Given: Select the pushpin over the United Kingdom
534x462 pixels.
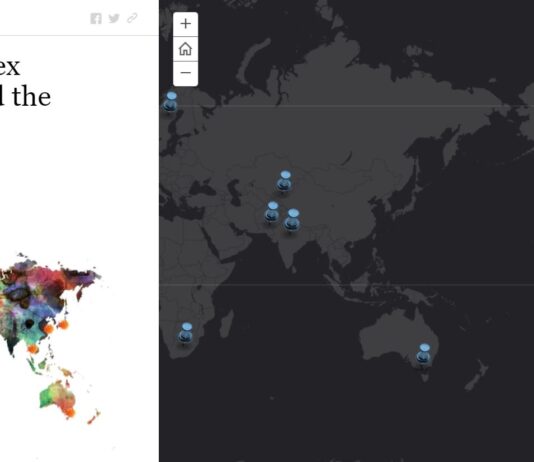Looking at the screenshot, I should click(x=170, y=102).
